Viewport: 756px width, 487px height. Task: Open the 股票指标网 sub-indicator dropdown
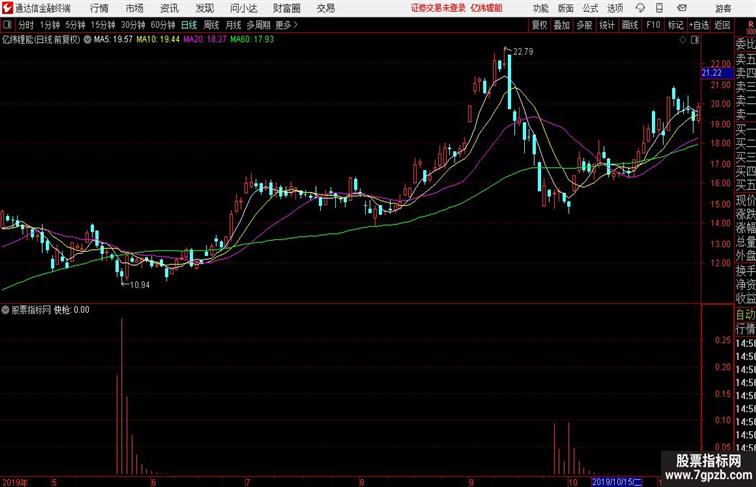click(5, 310)
